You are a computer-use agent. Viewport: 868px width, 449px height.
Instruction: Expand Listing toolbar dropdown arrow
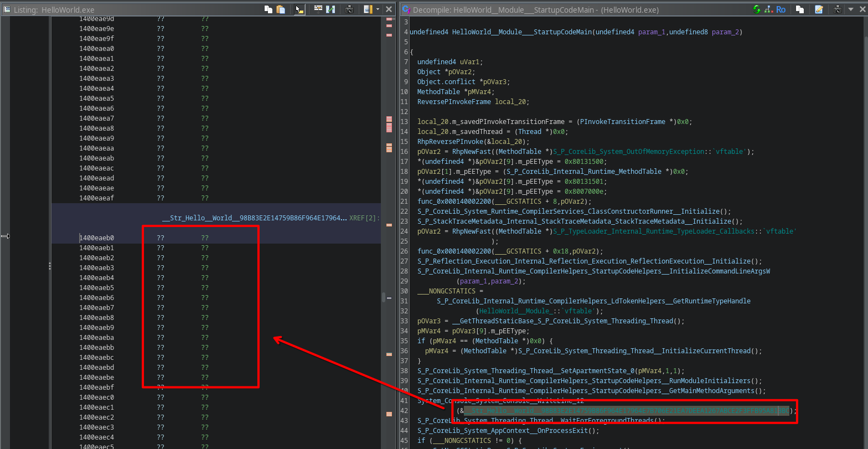[x=378, y=9]
